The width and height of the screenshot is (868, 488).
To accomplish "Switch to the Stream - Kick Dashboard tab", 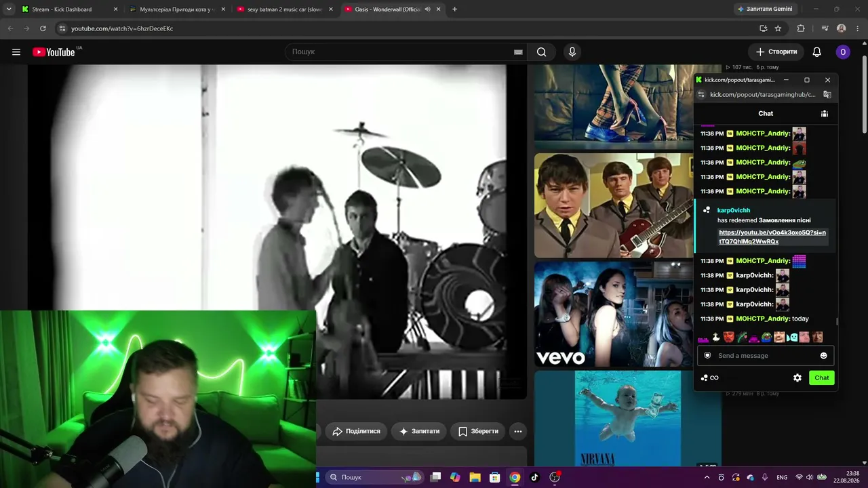I will pyautogui.click(x=68, y=9).
